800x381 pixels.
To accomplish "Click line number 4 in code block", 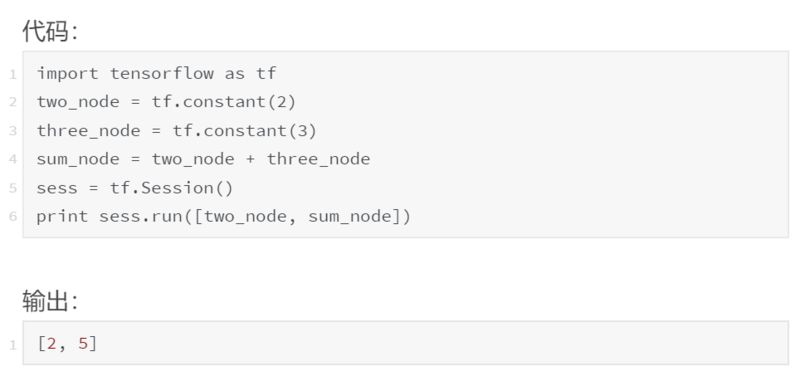I will 13,160.
